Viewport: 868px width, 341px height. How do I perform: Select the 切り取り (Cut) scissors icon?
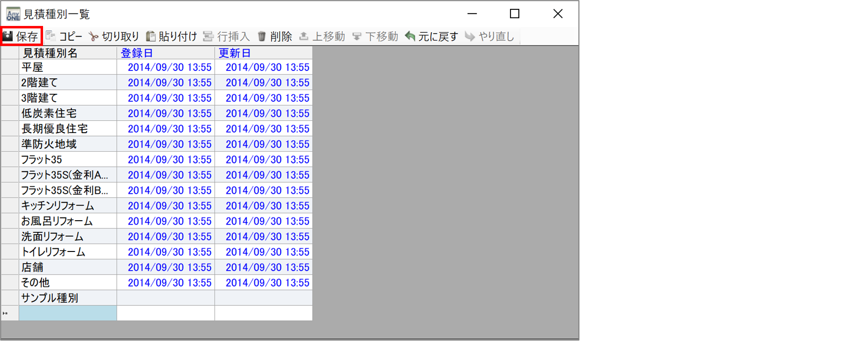(93, 36)
